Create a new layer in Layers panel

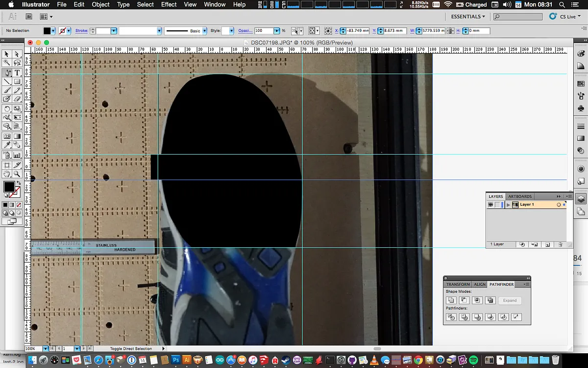click(548, 244)
